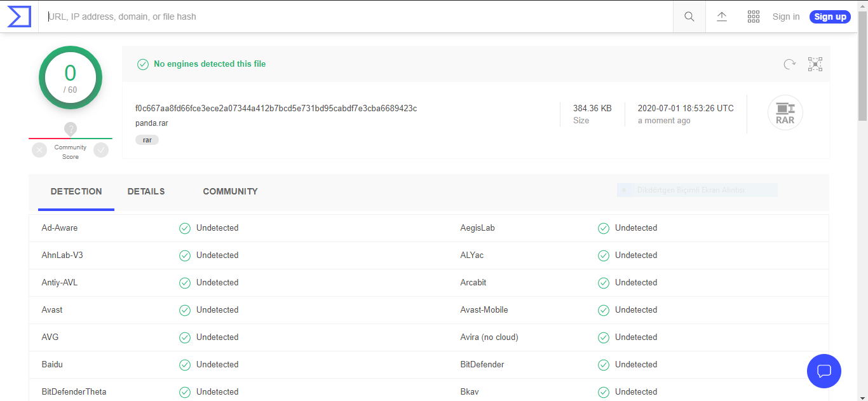
Task: Click the Sign in link
Action: click(786, 17)
